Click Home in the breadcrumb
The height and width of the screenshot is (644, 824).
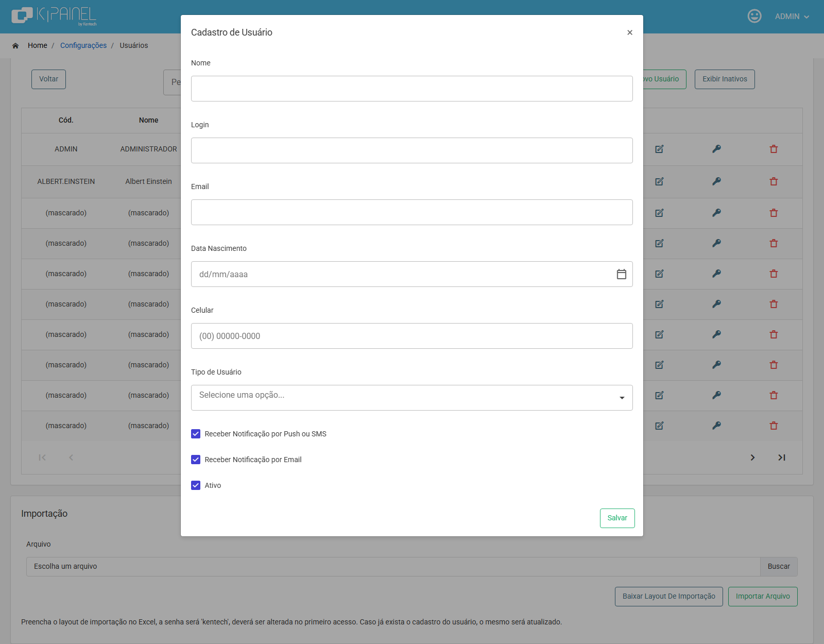[38, 45]
